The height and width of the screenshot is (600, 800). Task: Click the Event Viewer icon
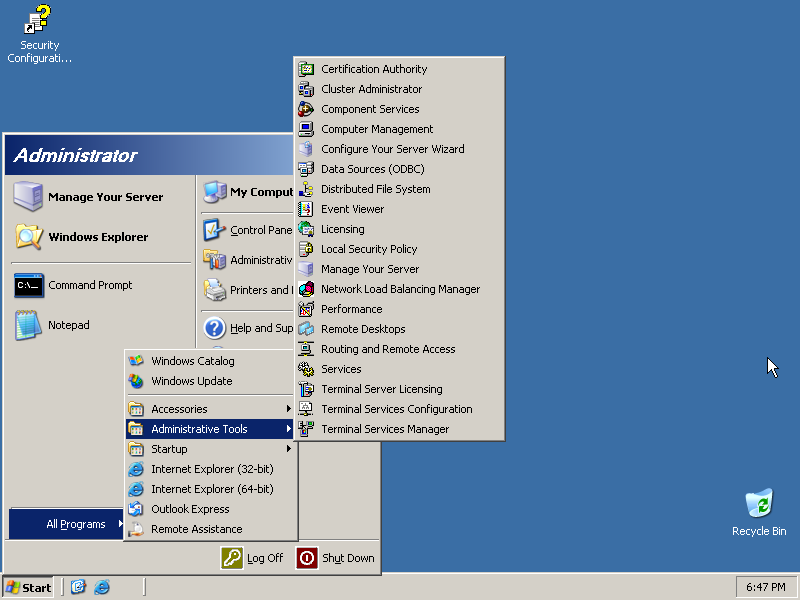pos(306,209)
